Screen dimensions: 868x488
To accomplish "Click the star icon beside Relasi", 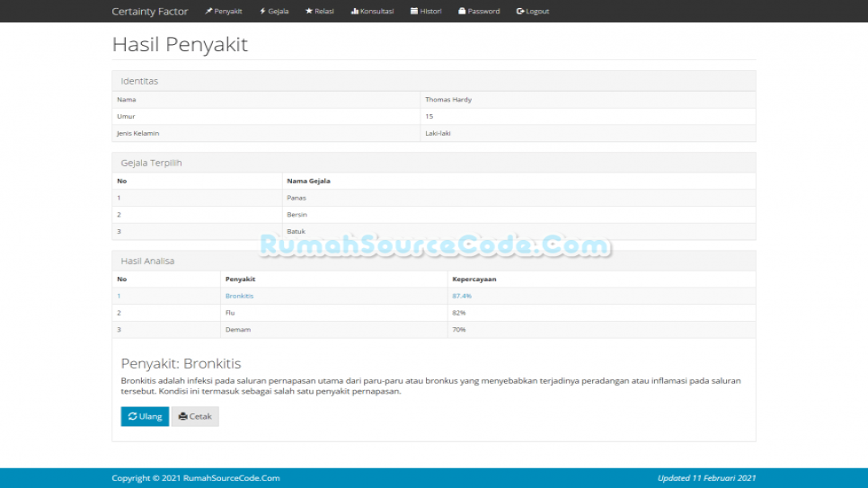I will click(309, 11).
